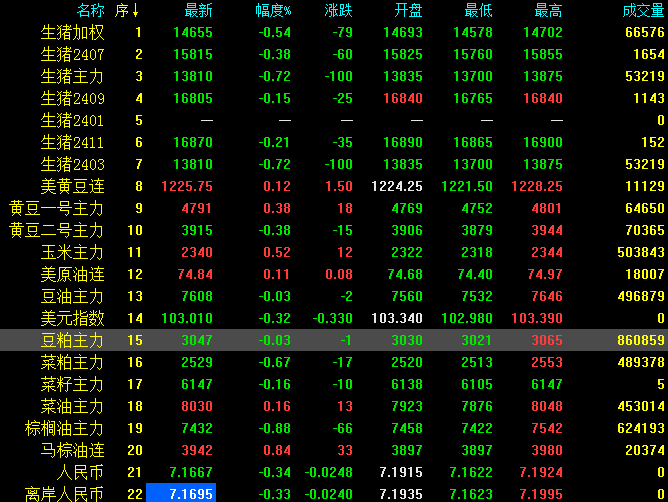The width and height of the screenshot is (668, 502).
Task: Click change value -0.0248 of 人民币
Action: pos(328,472)
